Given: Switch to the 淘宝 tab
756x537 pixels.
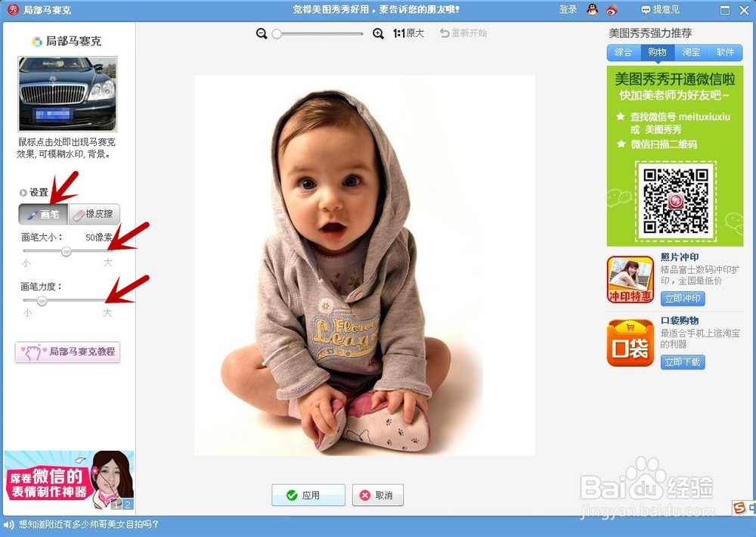Looking at the screenshot, I should [x=691, y=52].
